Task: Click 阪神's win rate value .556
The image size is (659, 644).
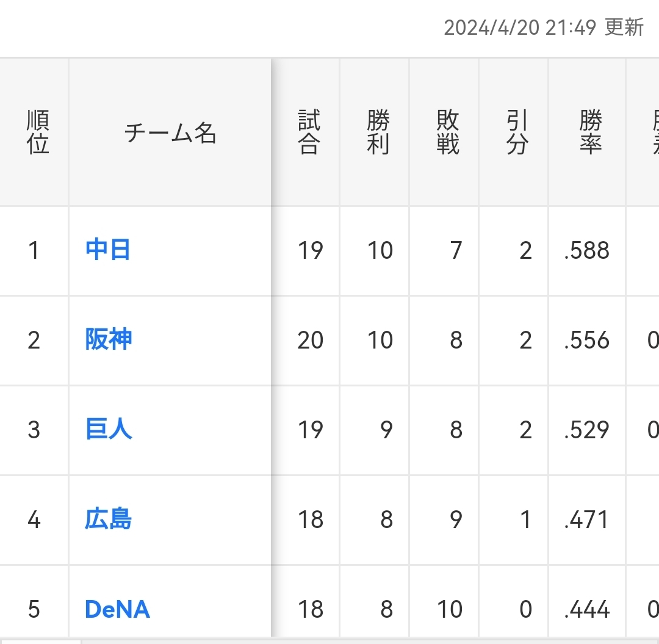Action: click(586, 340)
